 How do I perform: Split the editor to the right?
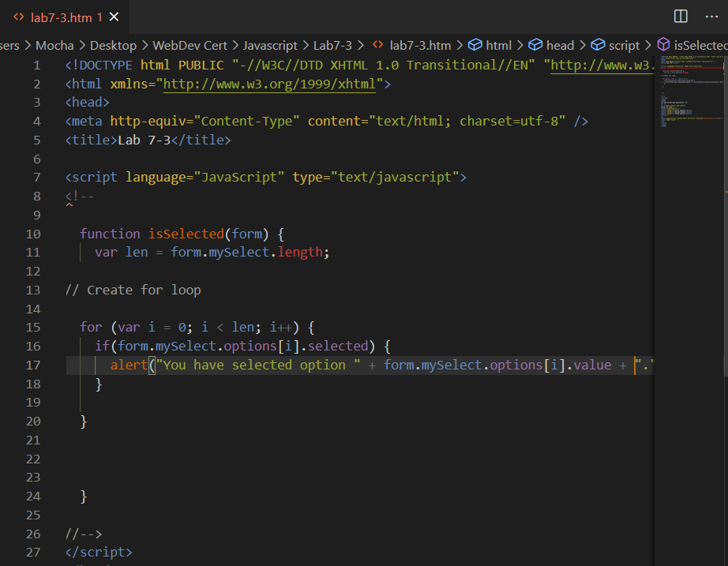point(681,17)
